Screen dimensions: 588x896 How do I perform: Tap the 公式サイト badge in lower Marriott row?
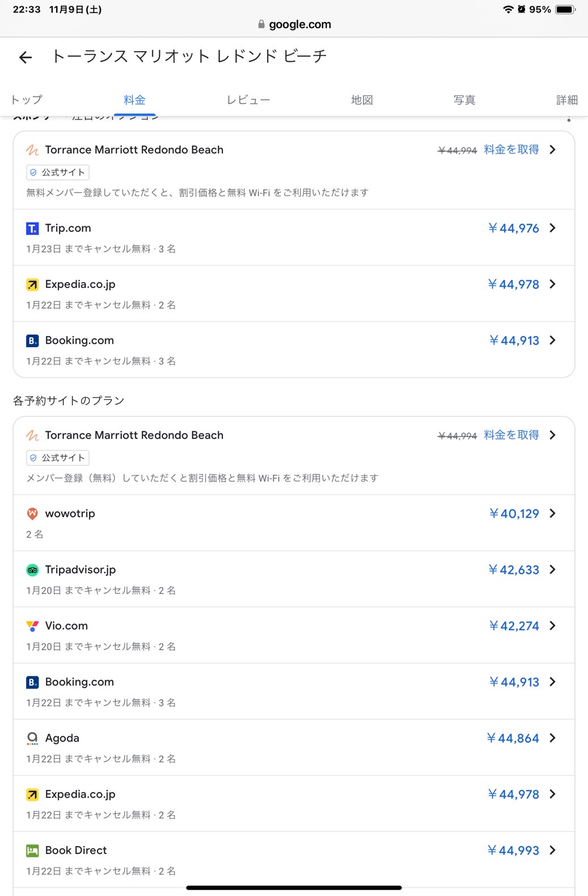click(57, 458)
